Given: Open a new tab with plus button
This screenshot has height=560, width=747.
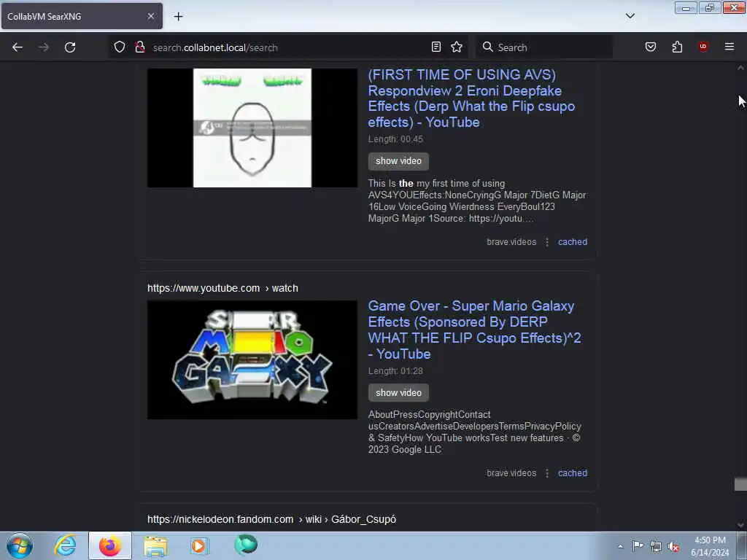Looking at the screenshot, I should [178, 17].
